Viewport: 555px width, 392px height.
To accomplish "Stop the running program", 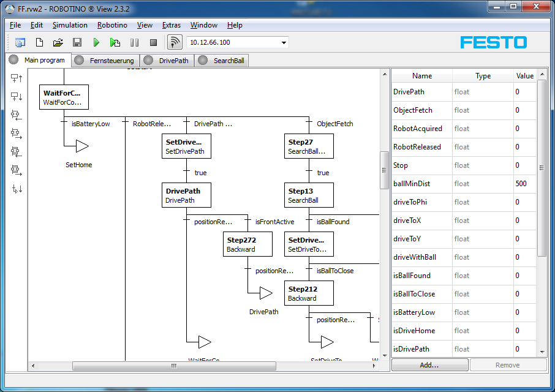I will [x=153, y=42].
